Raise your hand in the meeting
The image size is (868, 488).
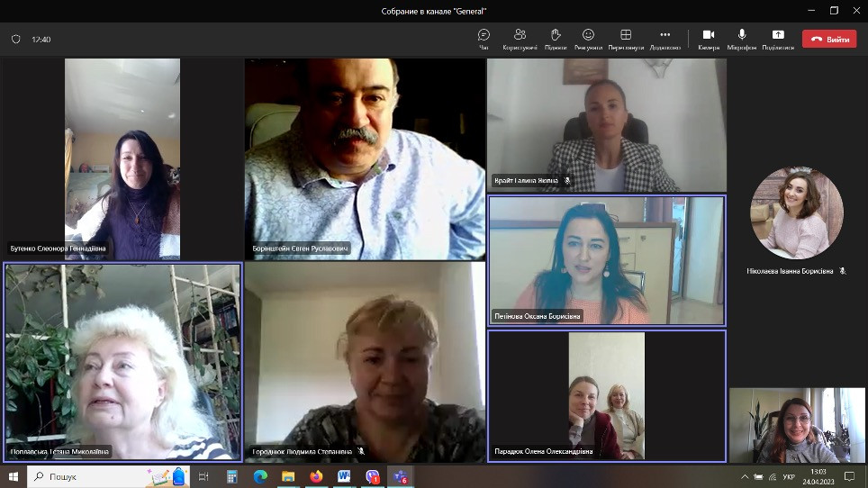click(556, 40)
